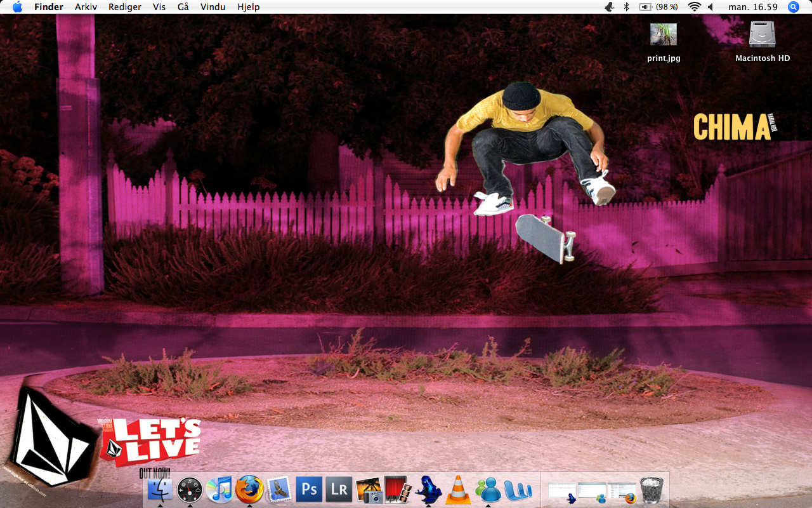Screen dimensions: 812x508
Task: Open MSN Messenger from the Dock
Action: pos(488,490)
